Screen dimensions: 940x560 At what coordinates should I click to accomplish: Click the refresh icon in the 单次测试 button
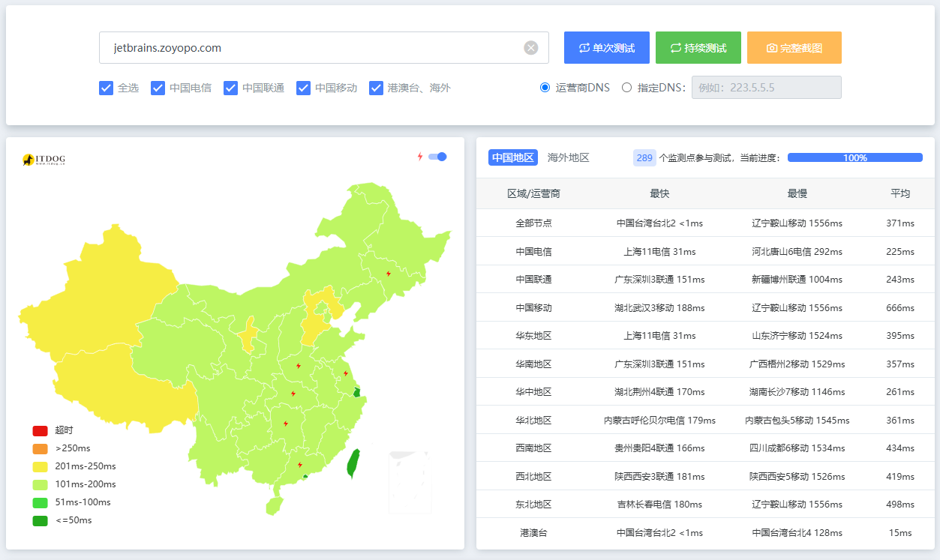point(584,48)
